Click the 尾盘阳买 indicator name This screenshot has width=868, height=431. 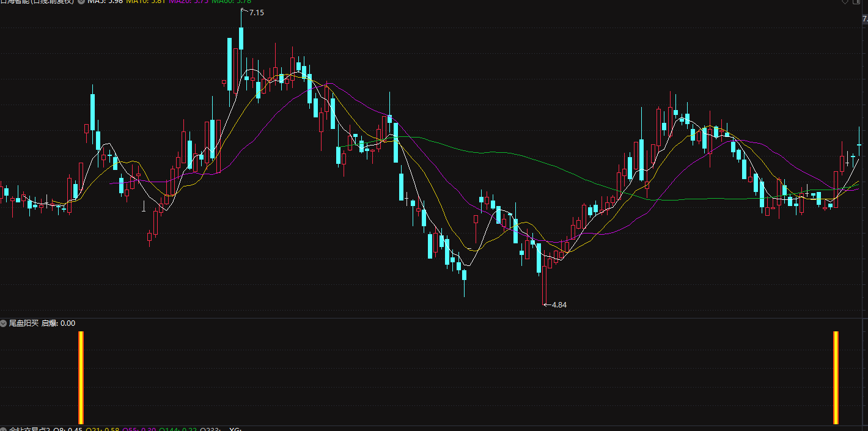(x=24, y=323)
